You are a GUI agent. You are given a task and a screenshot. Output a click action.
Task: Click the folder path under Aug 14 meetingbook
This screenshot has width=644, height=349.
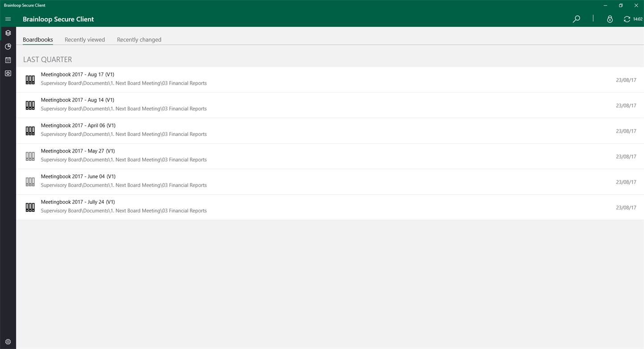click(124, 109)
